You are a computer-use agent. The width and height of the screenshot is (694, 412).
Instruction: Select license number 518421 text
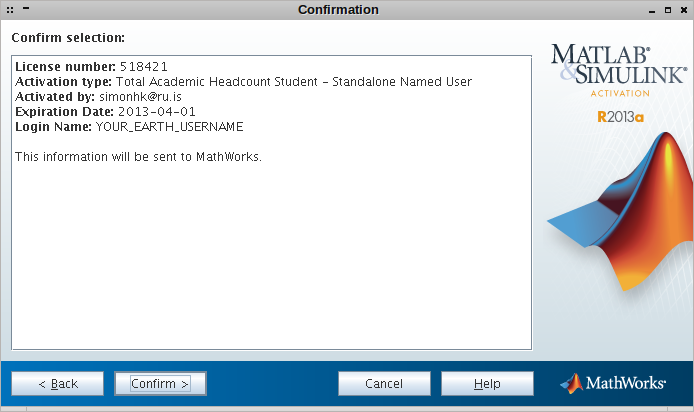144,67
